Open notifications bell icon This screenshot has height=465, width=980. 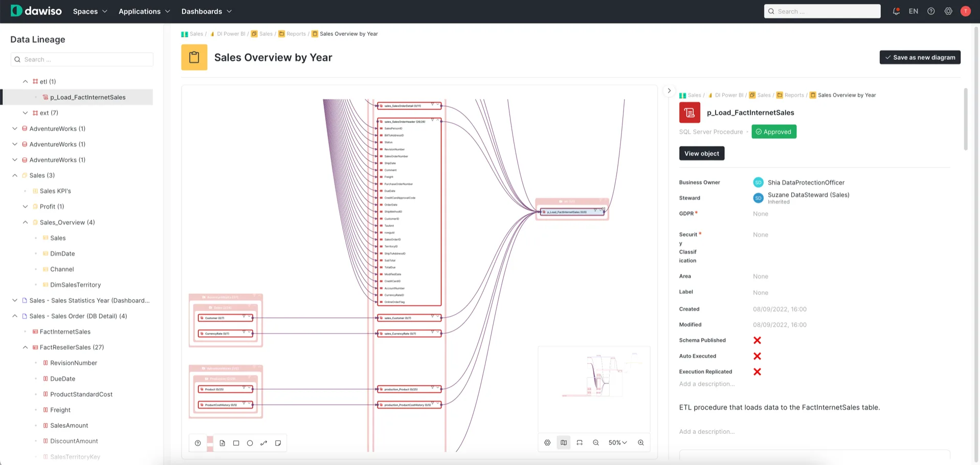tap(896, 11)
